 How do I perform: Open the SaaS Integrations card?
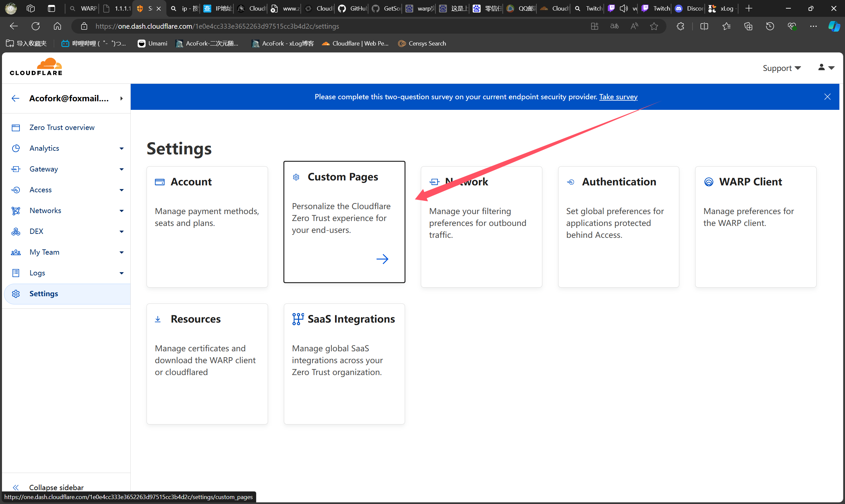click(344, 364)
